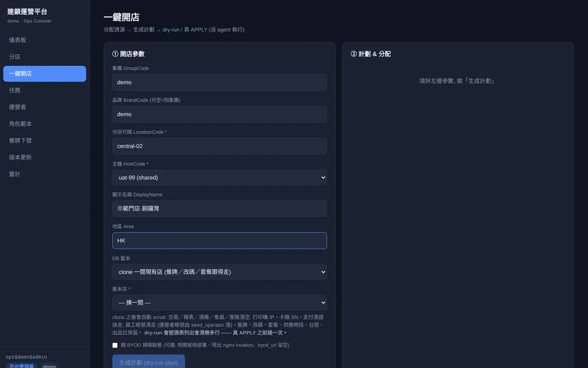Go to 任務 in the sidebar
The width and height of the screenshot is (588, 368).
[45, 90]
